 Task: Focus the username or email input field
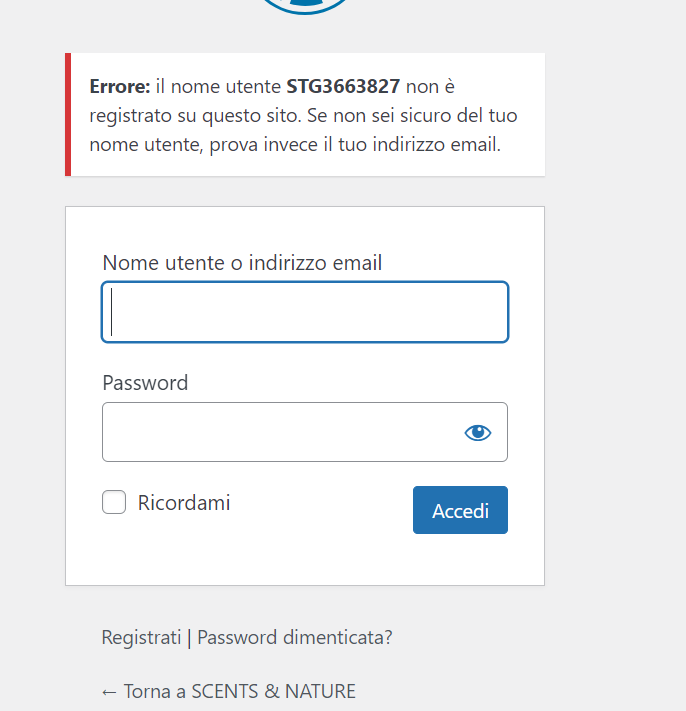[x=305, y=312]
